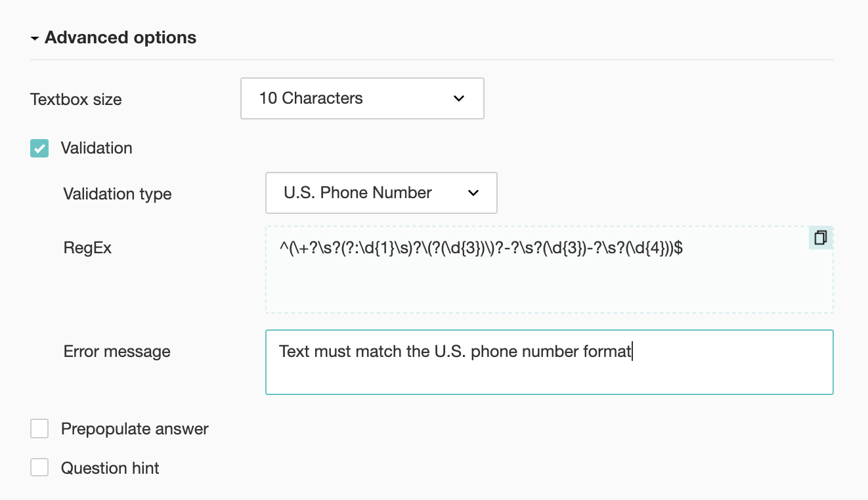Click the chevron arrow beside 10 Characters
868x500 pixels.
pyautogui.click(x=459, y=98)
